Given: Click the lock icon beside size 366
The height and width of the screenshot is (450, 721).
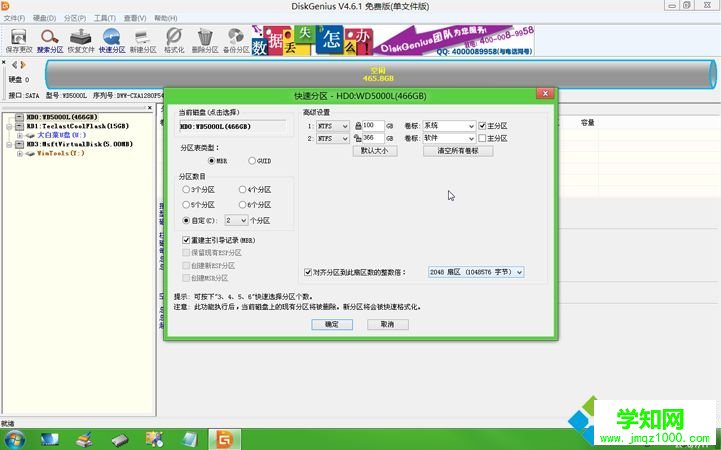Looking at the screenshot, I should [358, 138].
